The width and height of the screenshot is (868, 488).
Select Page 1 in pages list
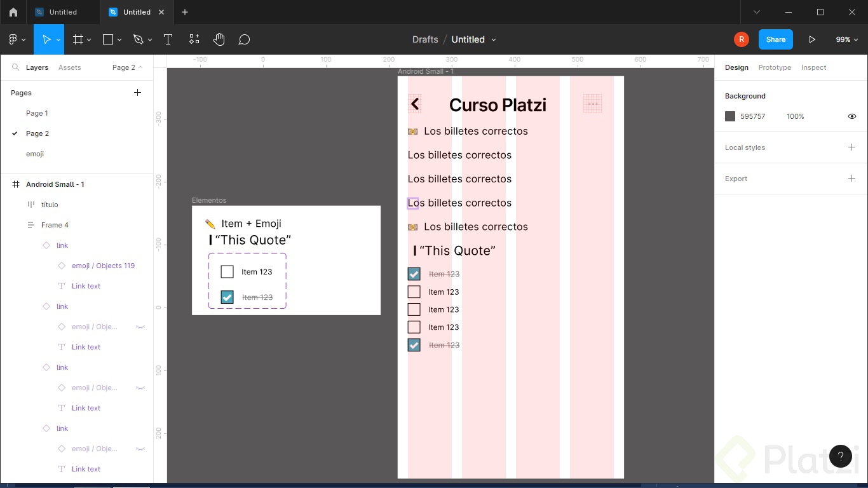37,113
